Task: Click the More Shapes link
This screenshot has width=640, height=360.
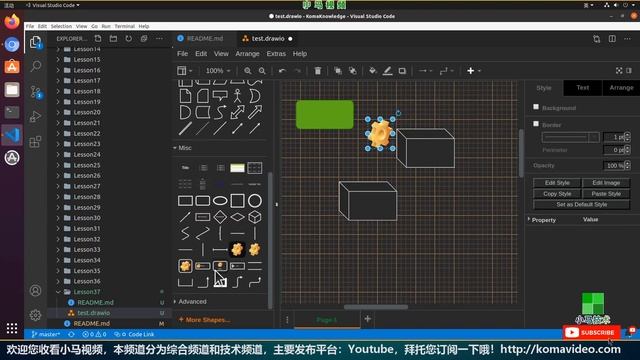Action: coord(204,320)
